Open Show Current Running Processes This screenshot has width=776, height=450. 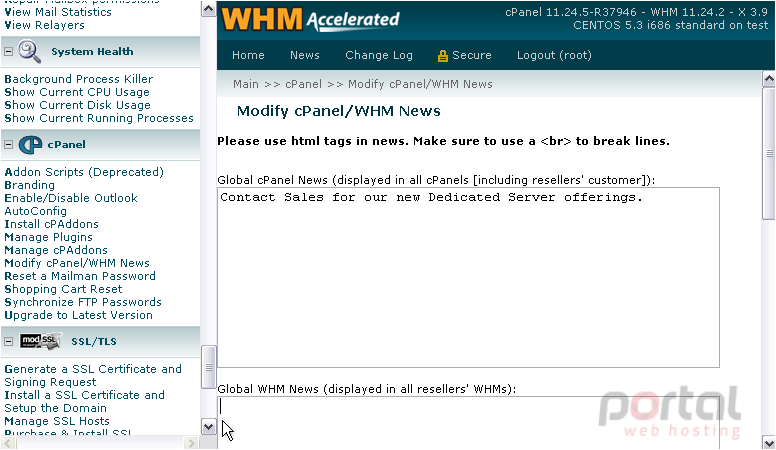click(x=99, y=118)
